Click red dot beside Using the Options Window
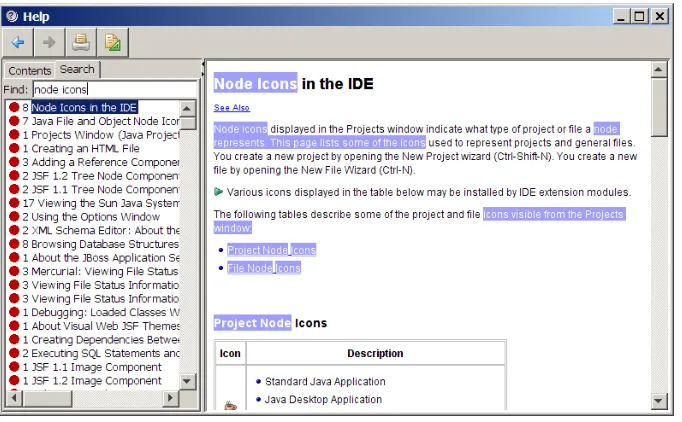Image resolution: width=682 pixels, height=422 pixels. coord(14,216)
